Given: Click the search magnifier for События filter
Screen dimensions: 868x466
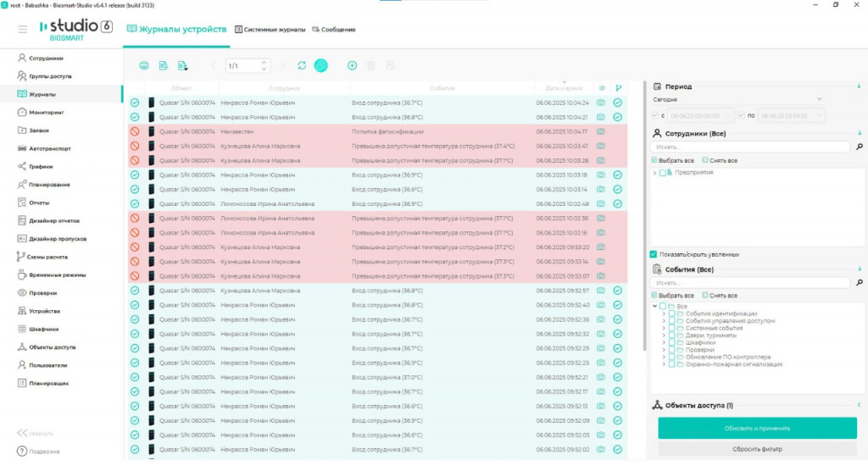Looking at the screenshot, I should tap(860, 282).
